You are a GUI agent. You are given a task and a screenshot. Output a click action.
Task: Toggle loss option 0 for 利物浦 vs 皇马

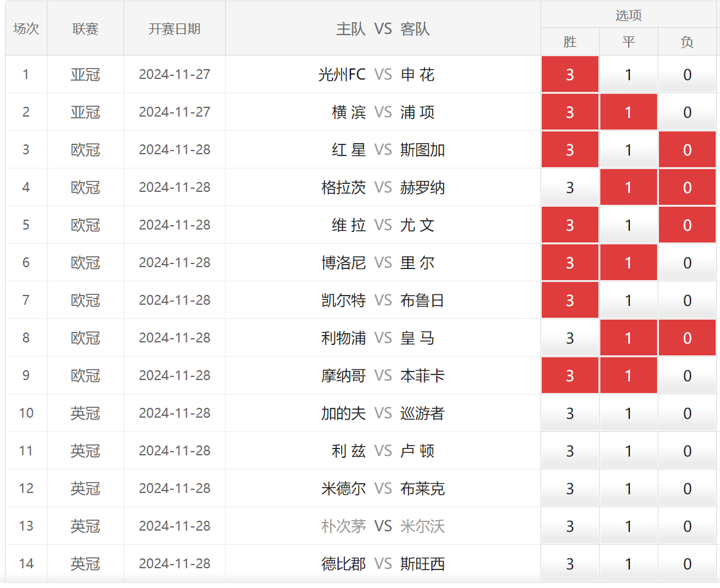click(687, 338)
